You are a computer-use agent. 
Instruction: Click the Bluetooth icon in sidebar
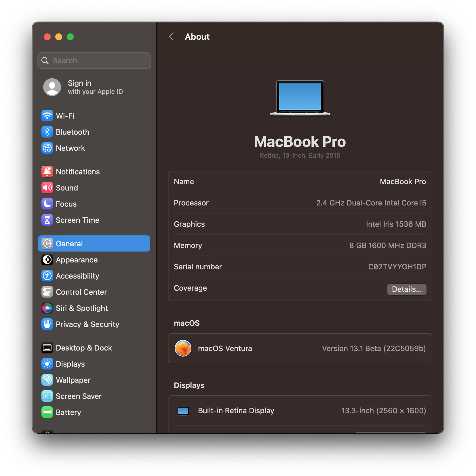tap(47, 132)
